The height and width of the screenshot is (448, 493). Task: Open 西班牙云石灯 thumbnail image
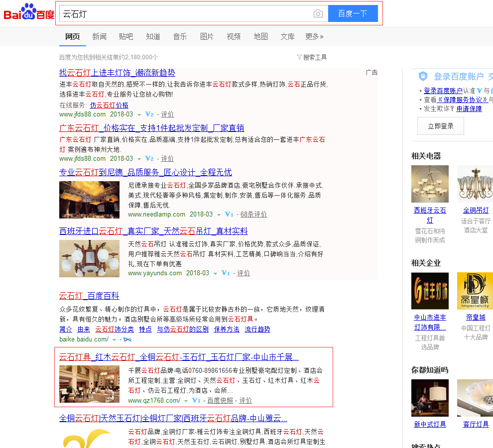pos(430,184)
